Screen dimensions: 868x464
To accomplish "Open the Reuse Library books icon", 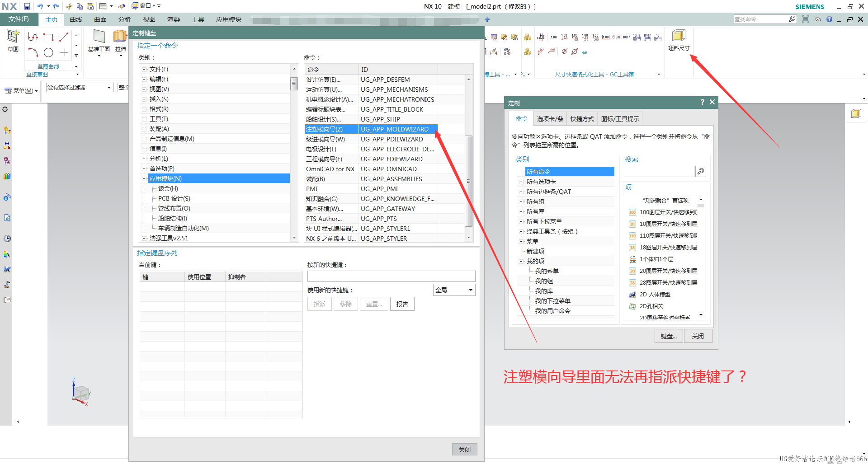I will [7, 176].
